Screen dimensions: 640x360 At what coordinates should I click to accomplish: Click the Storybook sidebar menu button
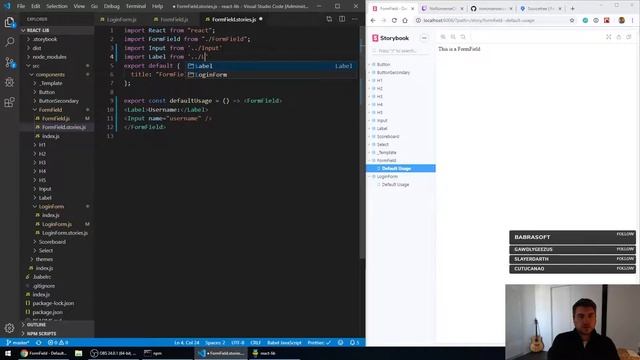tap(424, 38)
